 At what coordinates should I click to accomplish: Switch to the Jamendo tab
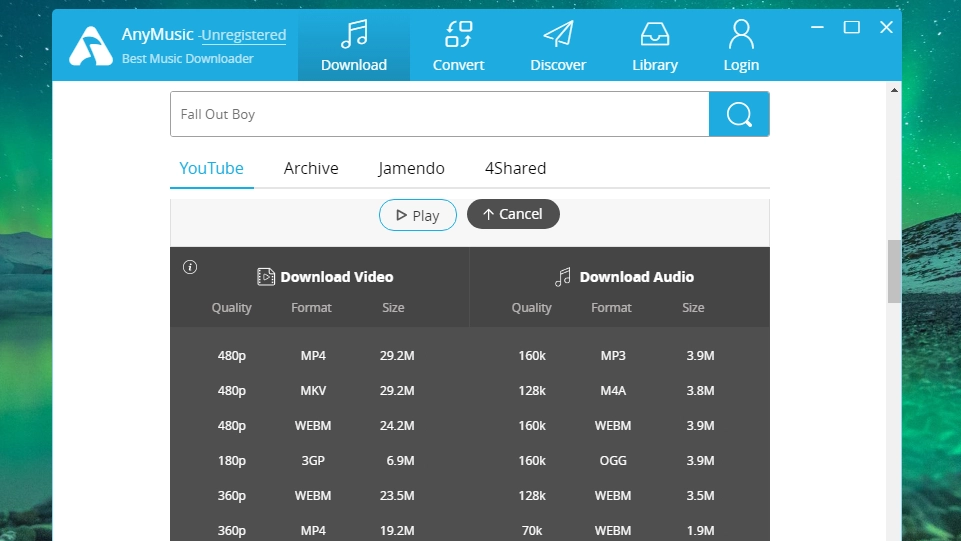pos(411,168)
